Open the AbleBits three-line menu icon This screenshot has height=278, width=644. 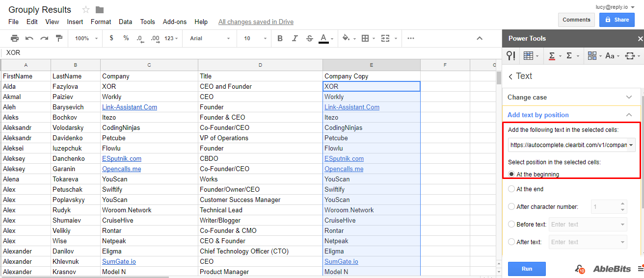[x=641, y=269]
